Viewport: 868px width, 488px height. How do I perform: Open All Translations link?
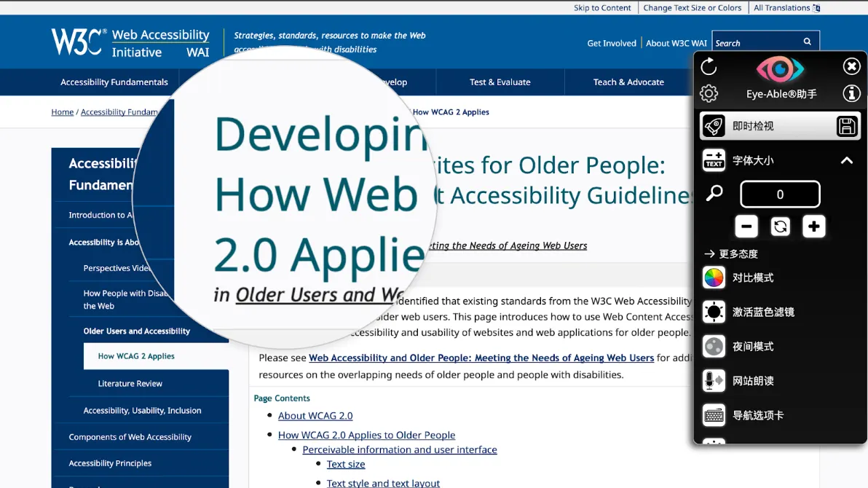coord(786,8)
